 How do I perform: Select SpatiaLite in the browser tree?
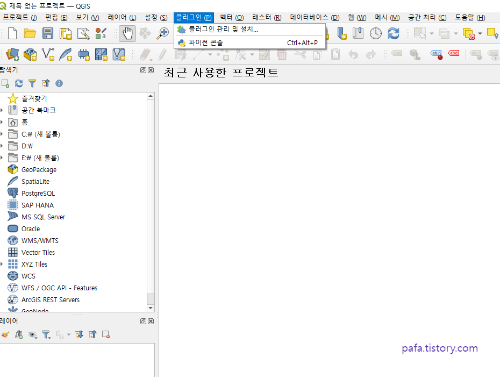point(35,182)
